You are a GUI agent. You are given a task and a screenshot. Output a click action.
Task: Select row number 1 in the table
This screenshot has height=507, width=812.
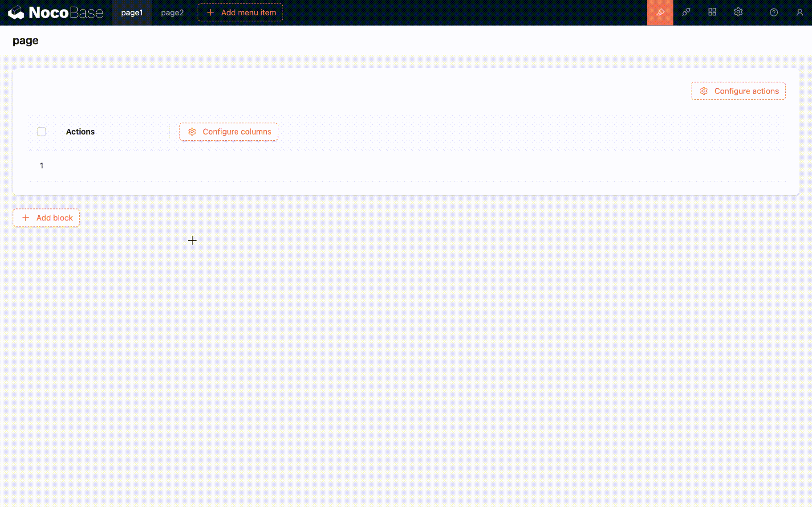point(41,166)
